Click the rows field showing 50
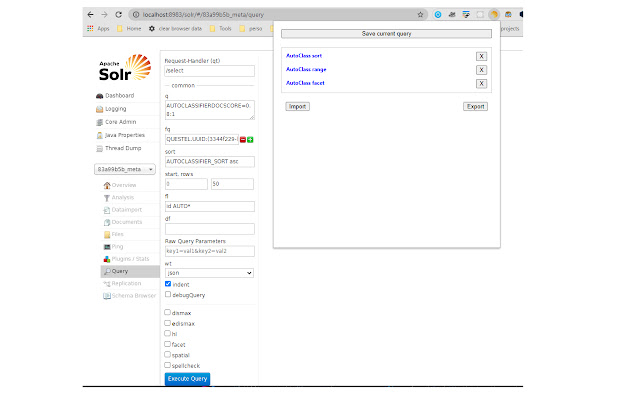The image size is (640, 400). pyautogui.click(x=232, y=184)
